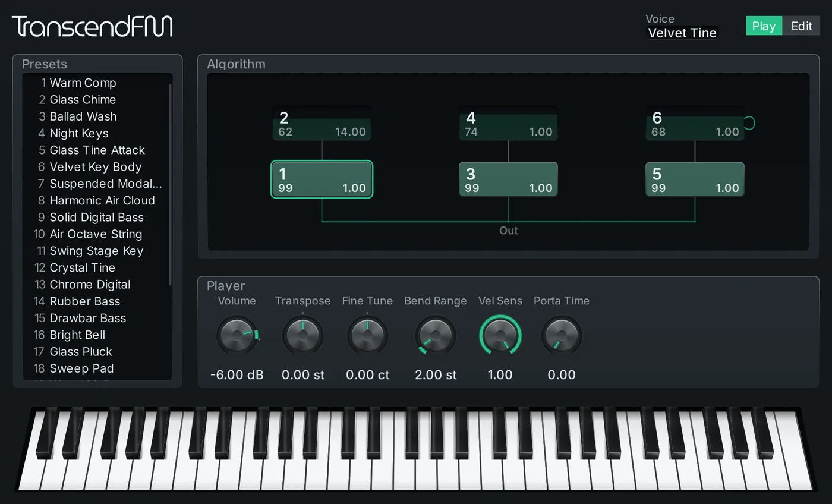
Task: Click the Volume knob
Action: pyautogui.click(x=237, y=336)
